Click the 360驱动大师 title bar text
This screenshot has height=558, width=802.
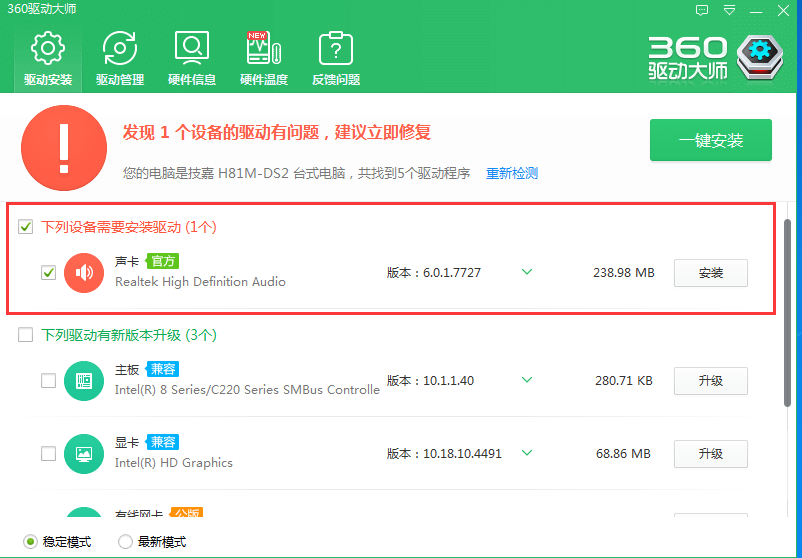(41, 9)
